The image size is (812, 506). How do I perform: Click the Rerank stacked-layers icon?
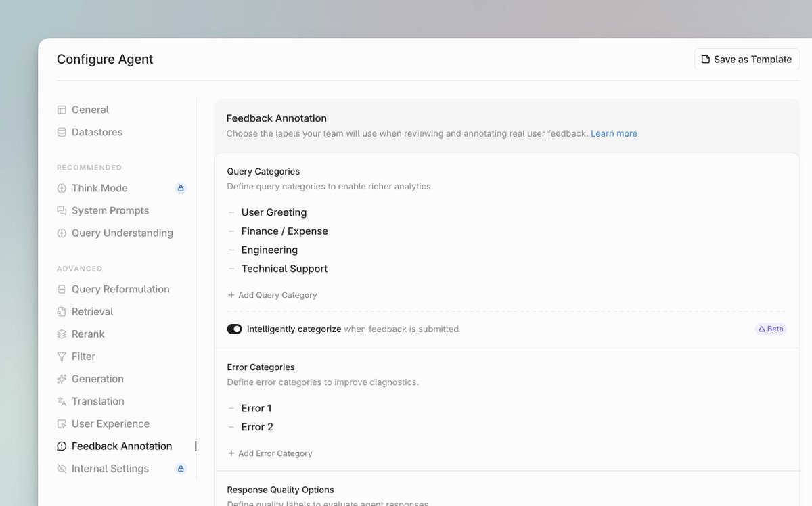click(x=62, y=333)
